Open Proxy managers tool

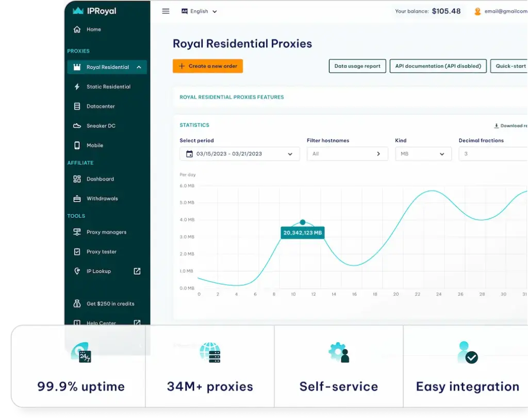click(x=107, y=232)
